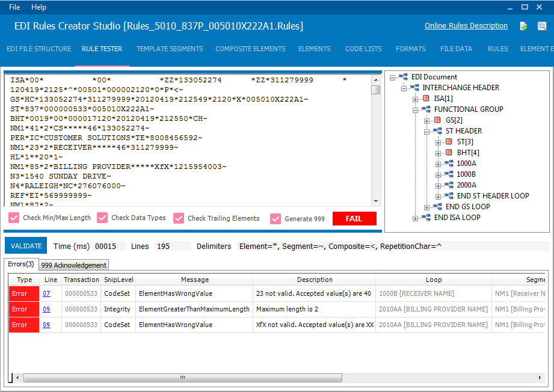
Task: Open the Help menu
Action: [38, 7]
